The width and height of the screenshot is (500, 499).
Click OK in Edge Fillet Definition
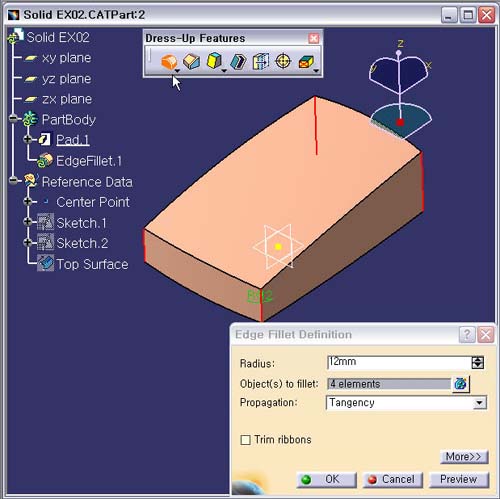[327, 480]
